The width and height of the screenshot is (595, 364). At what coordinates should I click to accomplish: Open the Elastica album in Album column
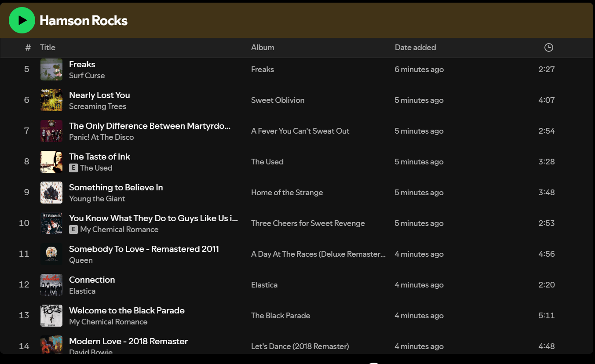click(x=264, y=285)
